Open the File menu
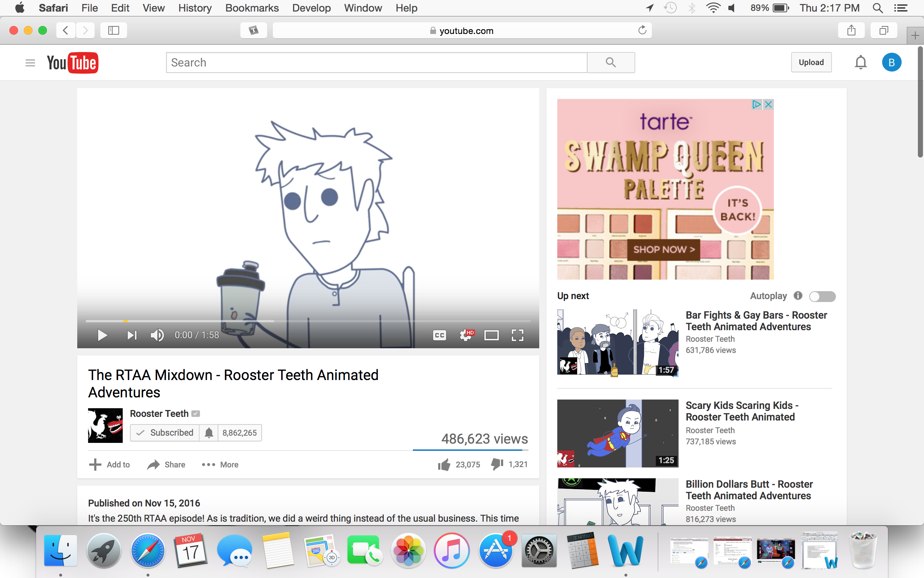Screen dimensions: 924x578 [90, 8]
